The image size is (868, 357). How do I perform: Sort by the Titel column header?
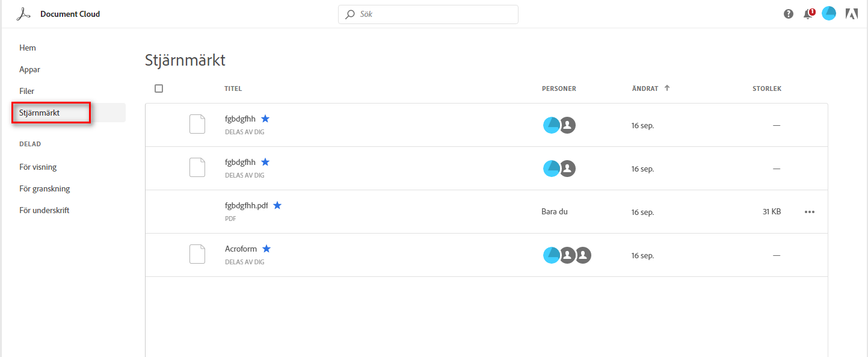[x=233, y=88]
